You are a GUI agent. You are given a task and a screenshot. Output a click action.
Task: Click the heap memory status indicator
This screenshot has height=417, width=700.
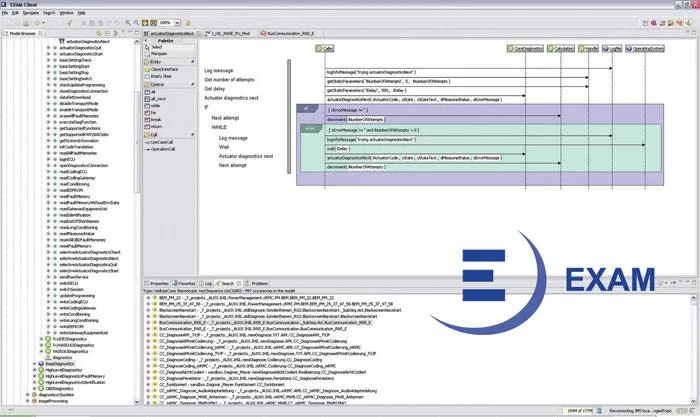[579, 410]
